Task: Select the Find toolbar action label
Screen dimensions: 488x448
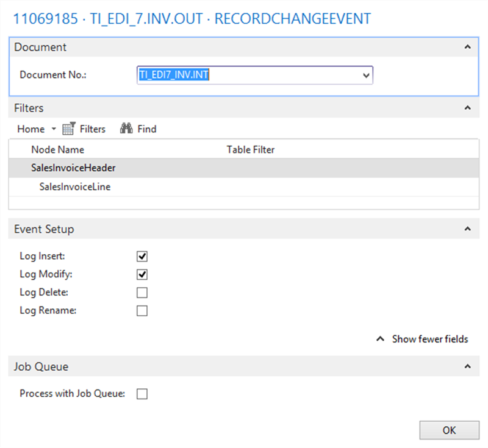Action: pos(147,129)
